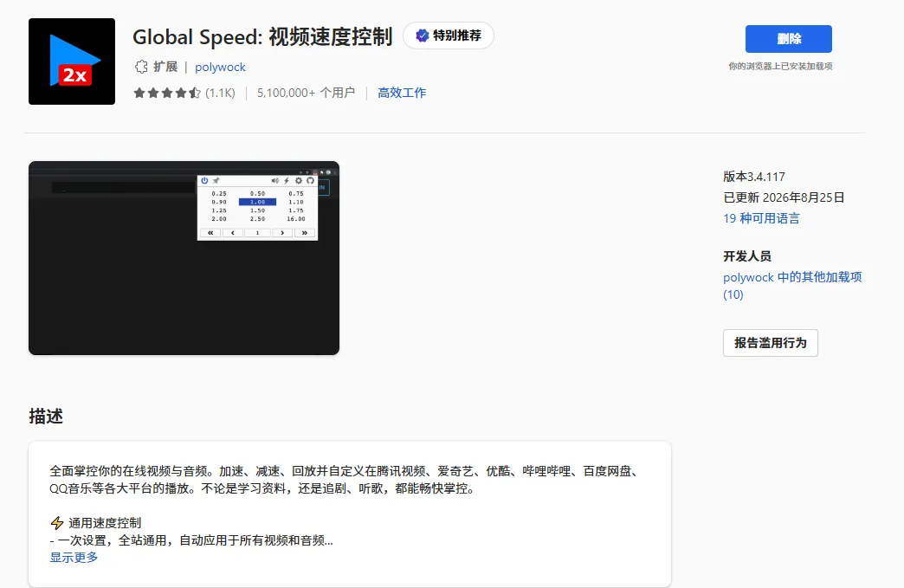The height and width of the screenshot is (588, 904).
Task: Open the 19 种可用语言 languages link
Action: point(762,218)
